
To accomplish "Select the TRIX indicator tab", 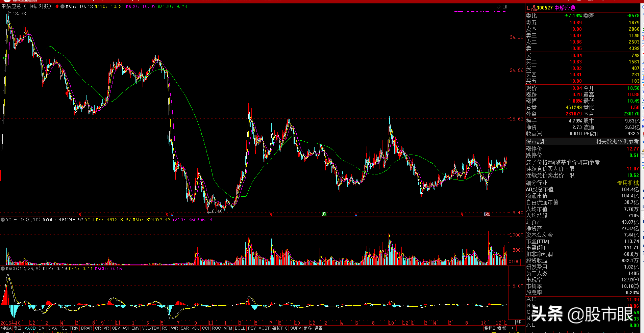I will coord(74,328).
